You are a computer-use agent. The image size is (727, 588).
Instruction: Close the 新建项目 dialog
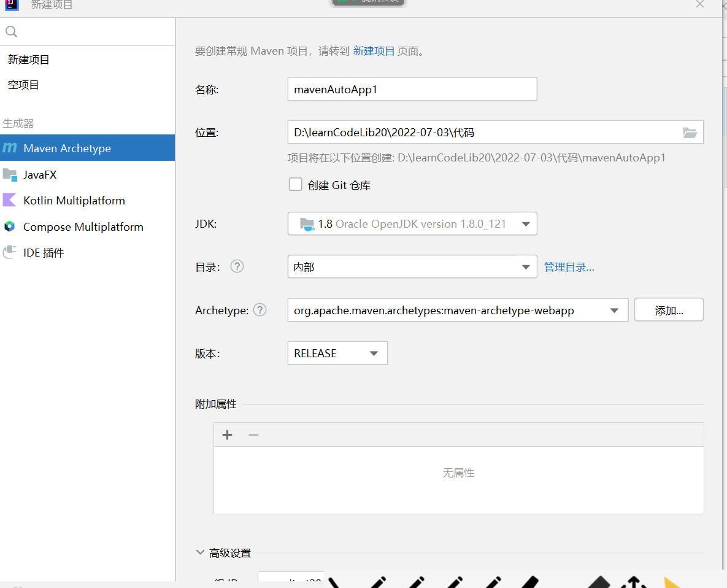pos(699,4)
